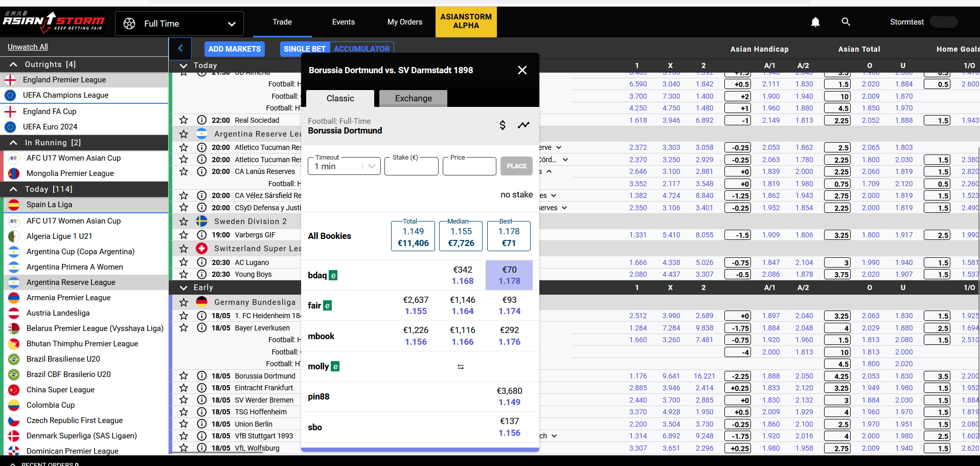This screenshot has width=980, height=466.
Task: Click the Stormtest account name
Action: pyautogui.click(x=906, y=22)
